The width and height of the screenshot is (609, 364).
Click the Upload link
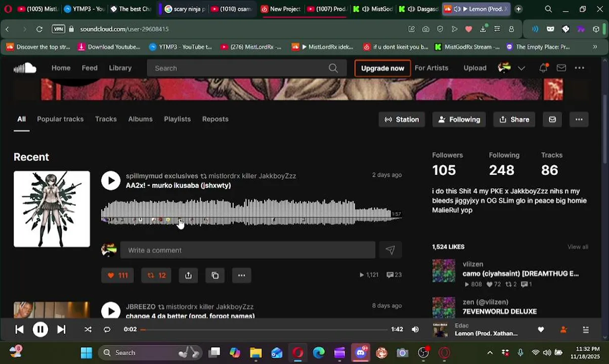coord(475,68)
